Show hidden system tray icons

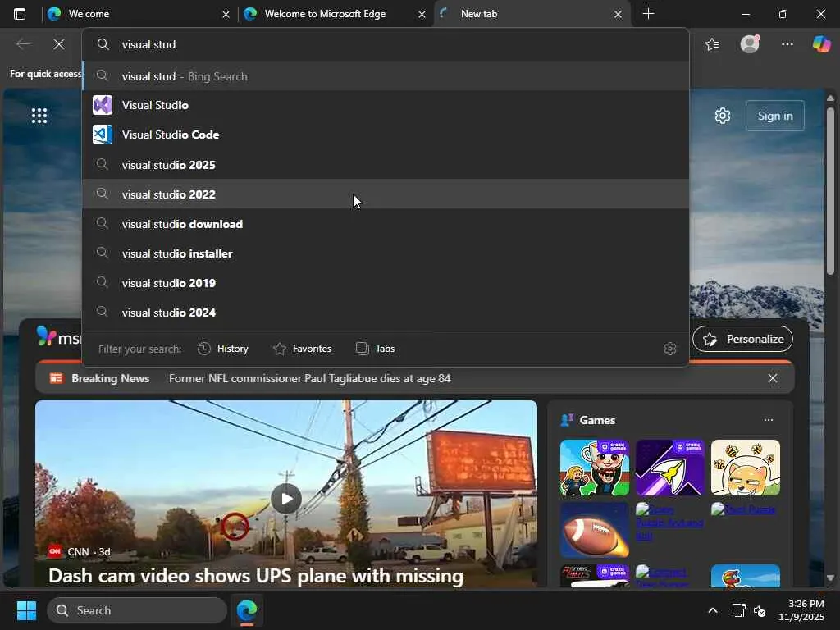[713, 610]
